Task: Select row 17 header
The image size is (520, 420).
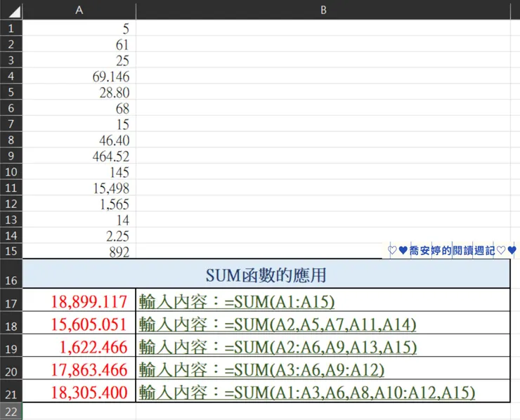Action: (11, 300)
